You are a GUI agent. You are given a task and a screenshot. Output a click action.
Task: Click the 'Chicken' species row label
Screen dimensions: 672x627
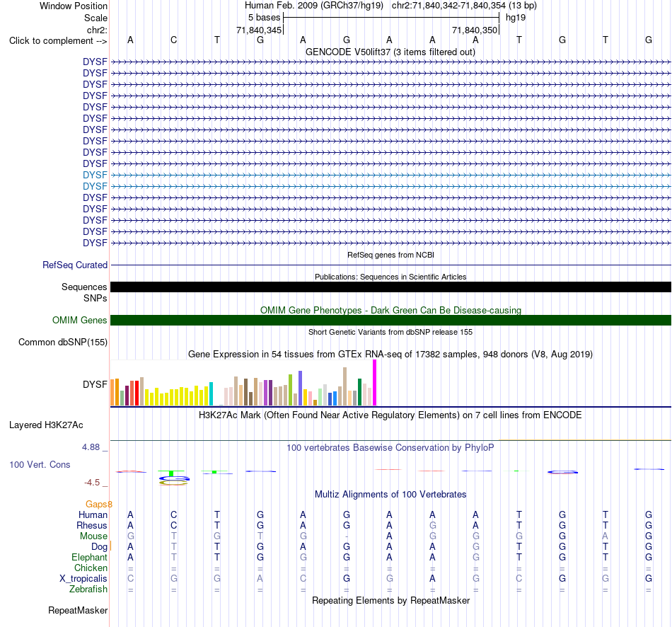pos(91,568)
